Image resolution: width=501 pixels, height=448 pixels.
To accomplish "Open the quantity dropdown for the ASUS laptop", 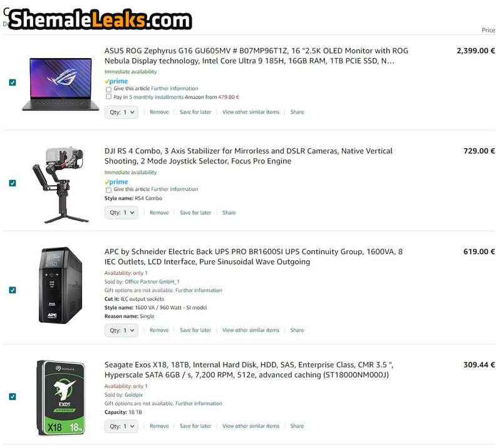I will click(x=121, y=112).
